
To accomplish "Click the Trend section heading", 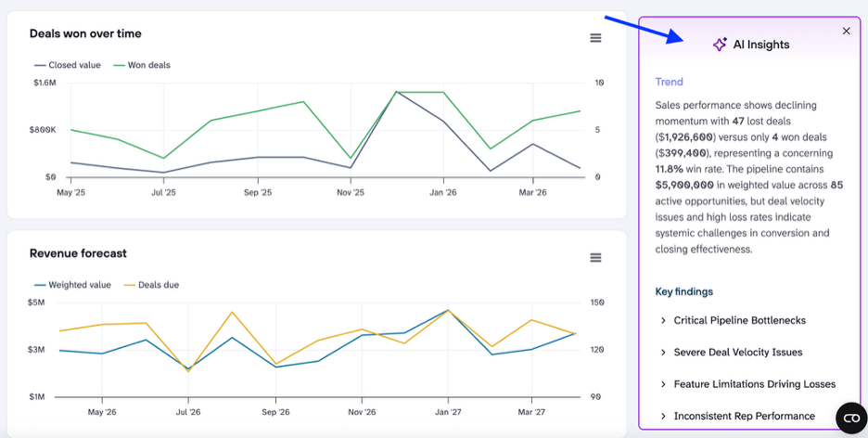I will pos(669,82).
